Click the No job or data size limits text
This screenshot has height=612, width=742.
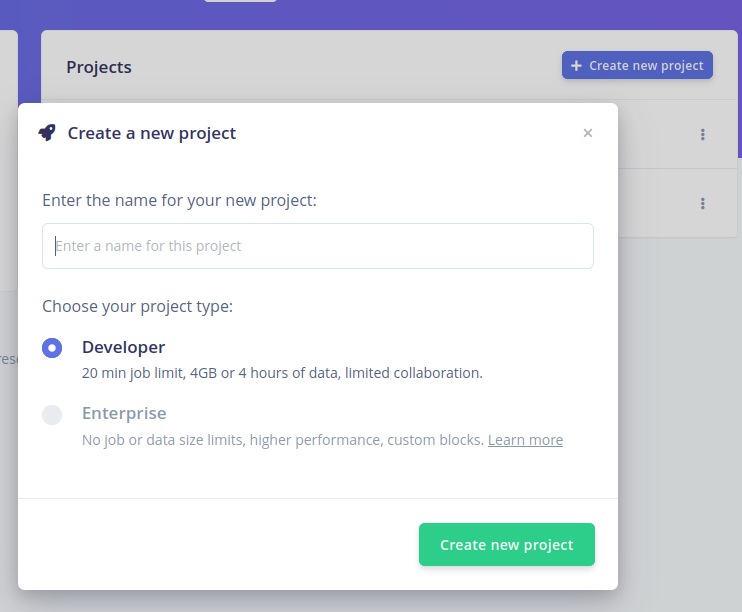pyautogui.click(x=283, y=440)
